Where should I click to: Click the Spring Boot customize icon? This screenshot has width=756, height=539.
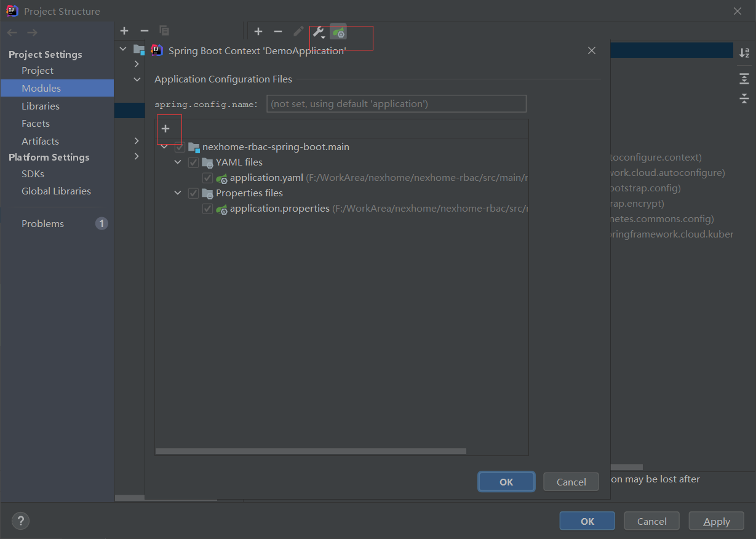(338, 31)
